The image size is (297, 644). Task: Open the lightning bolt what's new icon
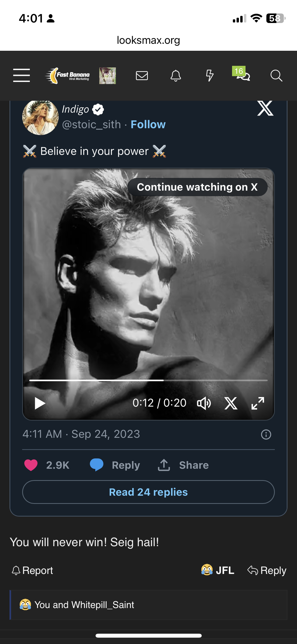[x=210, y=76]
